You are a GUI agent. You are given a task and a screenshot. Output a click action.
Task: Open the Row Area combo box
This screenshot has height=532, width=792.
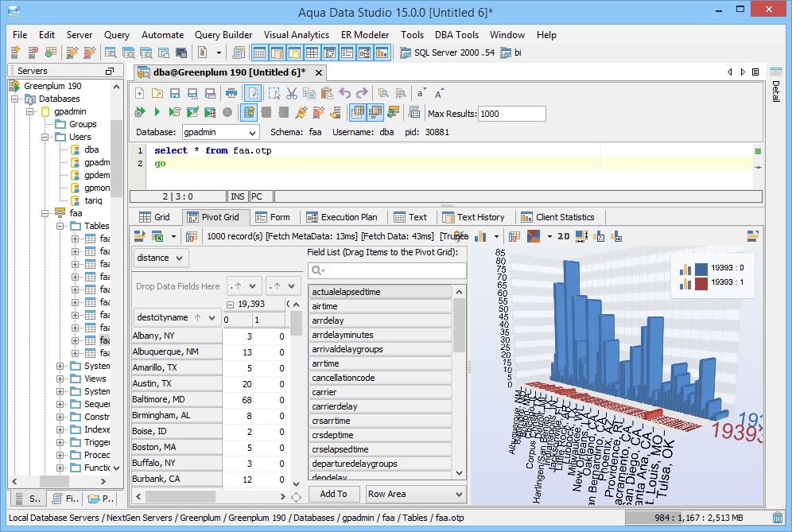click(415, 494)
